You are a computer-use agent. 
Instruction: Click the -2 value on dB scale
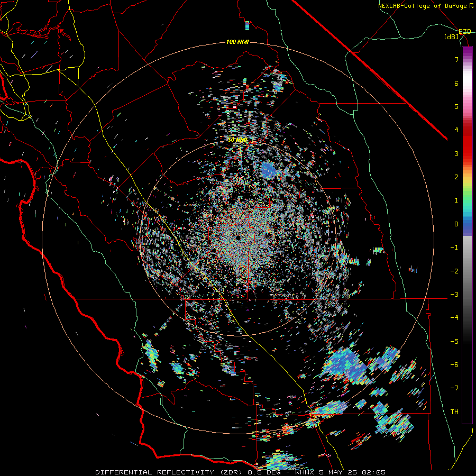(454, 271)
